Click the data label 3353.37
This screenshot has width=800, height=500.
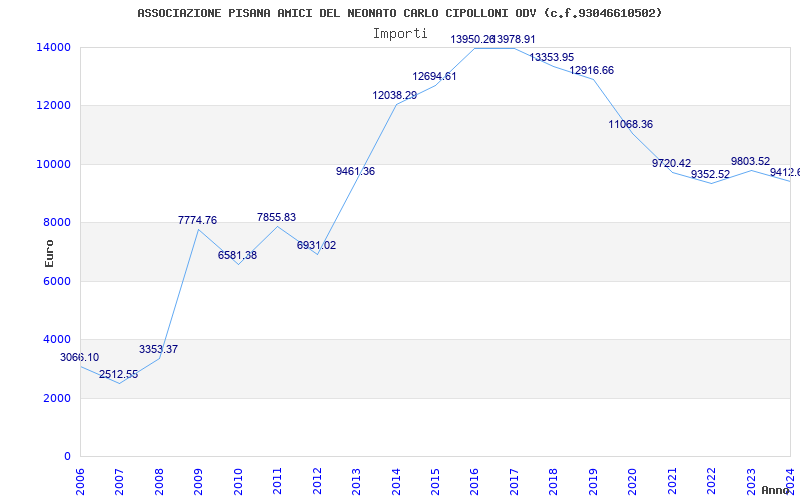pyautogui.click(x=158, y=349)
